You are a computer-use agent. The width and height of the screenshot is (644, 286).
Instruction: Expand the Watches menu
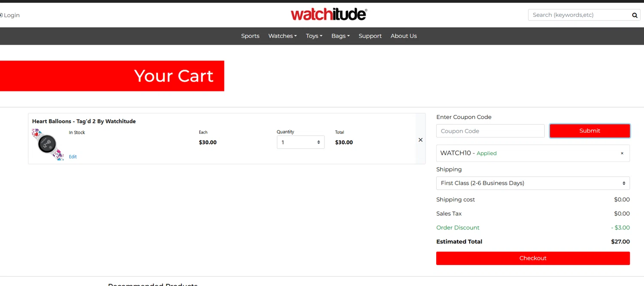pyautogui.click(x=283, y=36)
